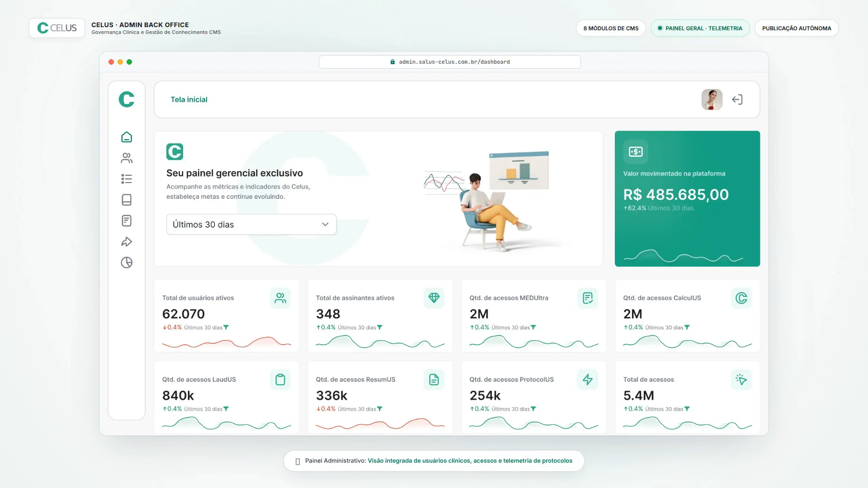
Task: Open the Home icon in the sidebar
Action: pyautogui.click(x=127, y=137)
